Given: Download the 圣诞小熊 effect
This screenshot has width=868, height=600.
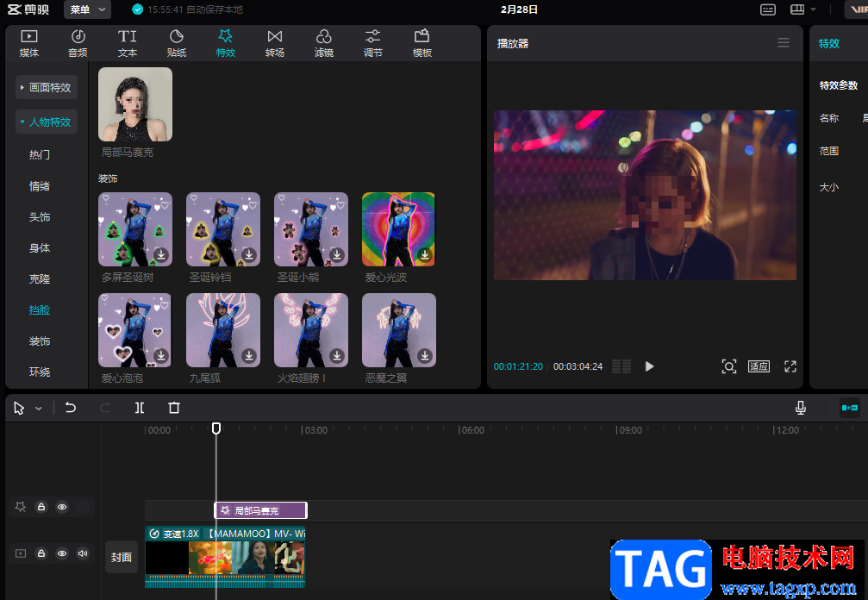Looking at the screenshot, I should click(x=336, y=254).
